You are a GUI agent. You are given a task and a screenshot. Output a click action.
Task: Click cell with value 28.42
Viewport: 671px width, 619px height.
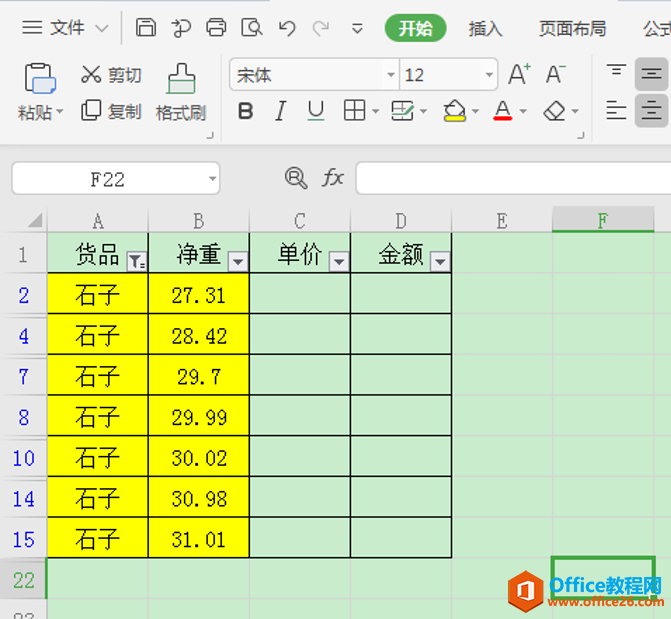coord(199,336)
